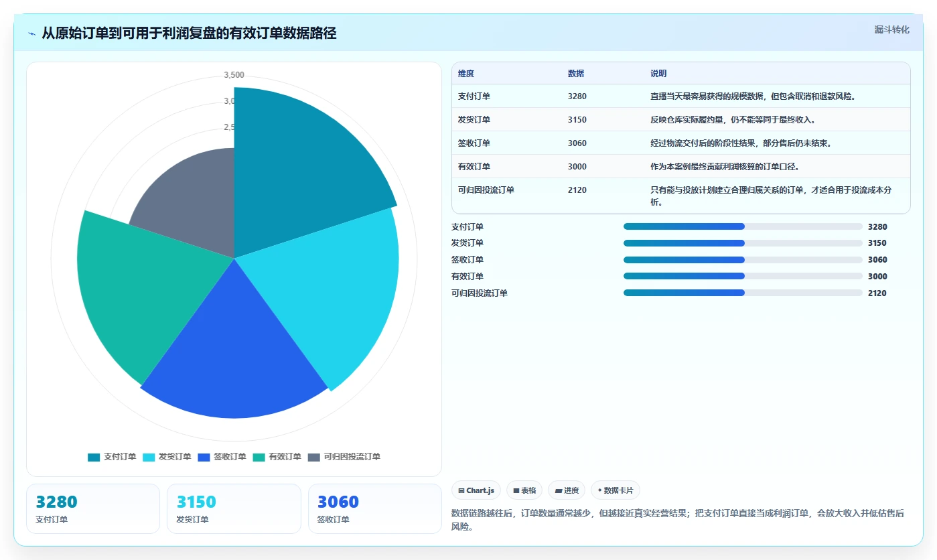
Task: Click the 表格 tag chip
Action: tap(524, 490)
